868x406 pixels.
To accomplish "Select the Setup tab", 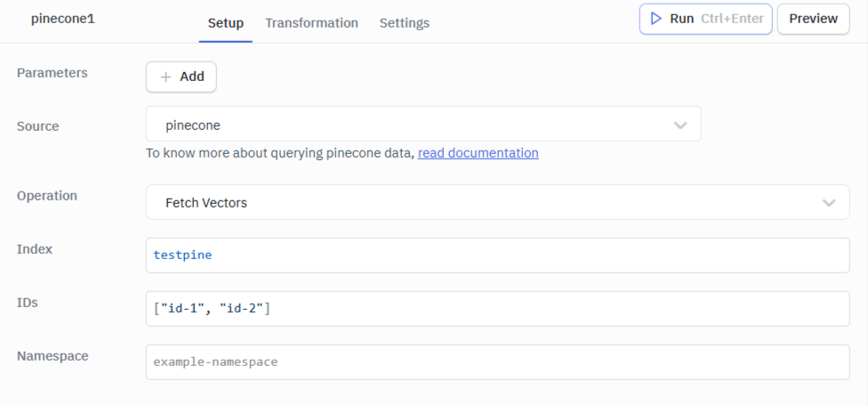I will click(226, 23).
